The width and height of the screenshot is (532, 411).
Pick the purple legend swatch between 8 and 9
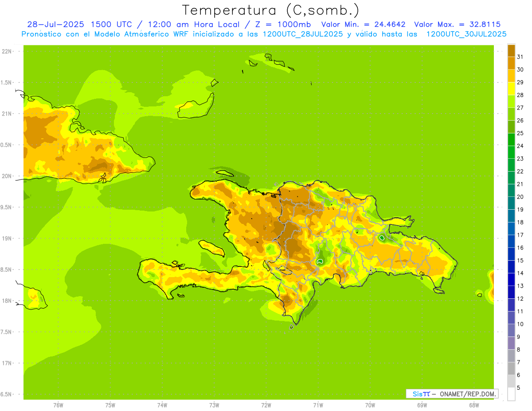click(511, 343)
